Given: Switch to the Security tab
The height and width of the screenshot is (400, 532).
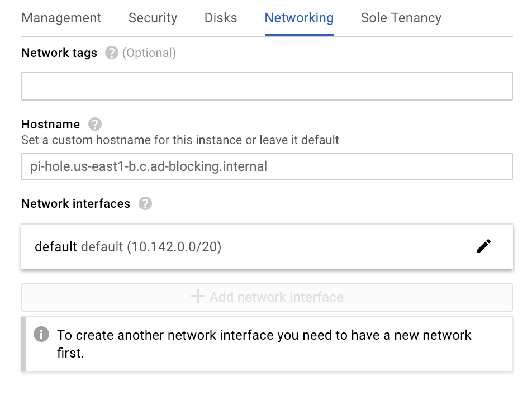Looking at the screenshot, I should click(153, 18).
